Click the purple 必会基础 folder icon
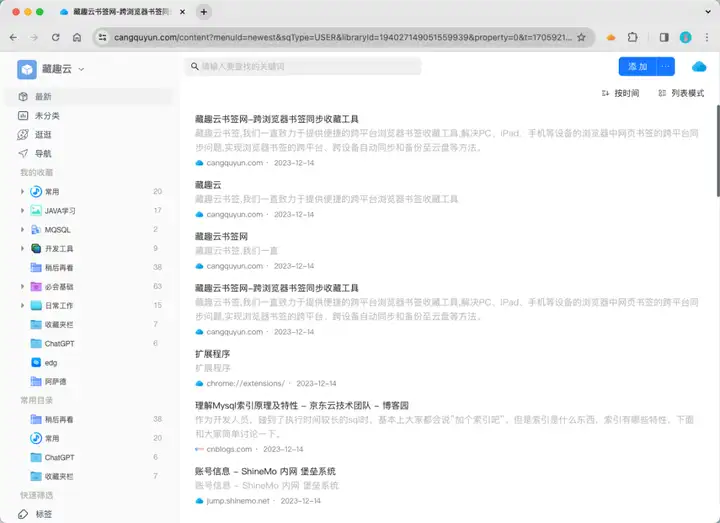This screenshot has width=720, height=523. (36, 287)
